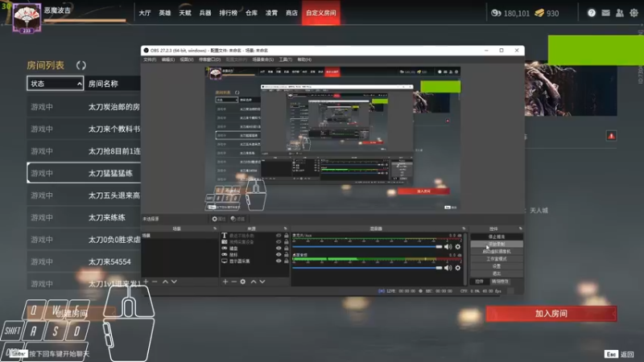Click 停止推流 stop streaming button in OBS controls
The height and width of the screenshot is (362, 644).
point(497,237)
